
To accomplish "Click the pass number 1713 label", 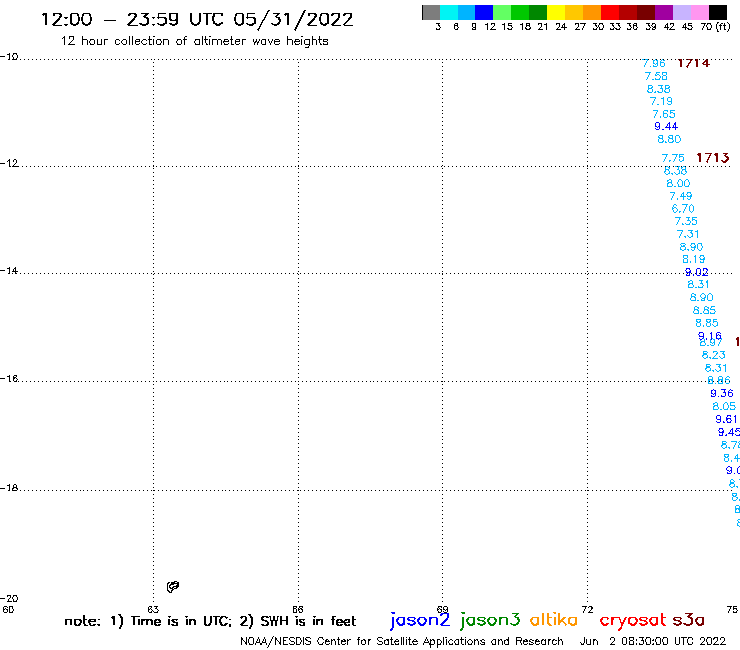I will tap(713, 158).
